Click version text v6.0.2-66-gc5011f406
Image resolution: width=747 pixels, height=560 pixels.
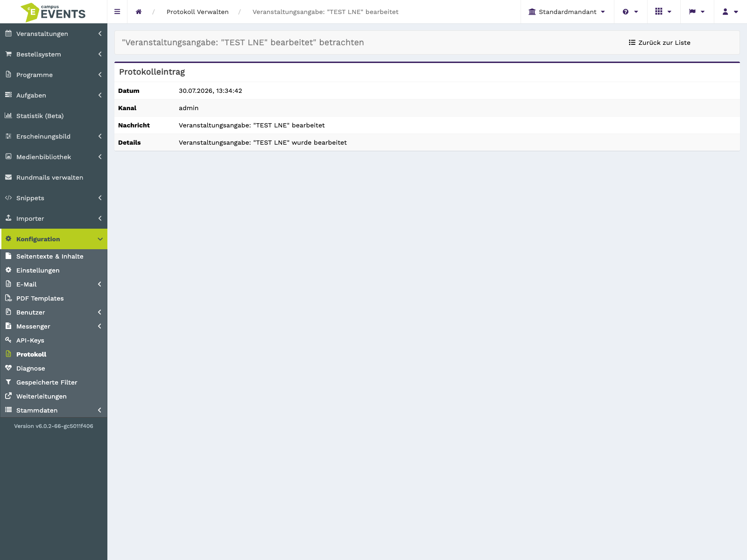click(x=64, y=426)
